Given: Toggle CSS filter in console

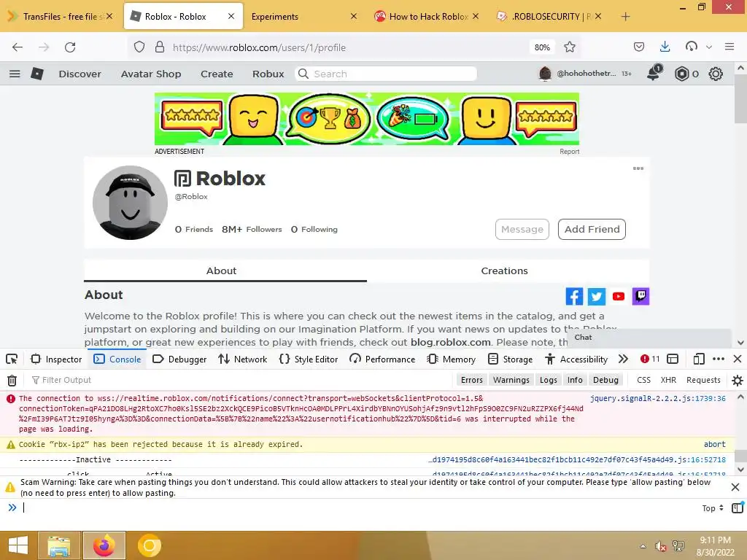Looking at the screenshot, I should (x=643, y=380).
